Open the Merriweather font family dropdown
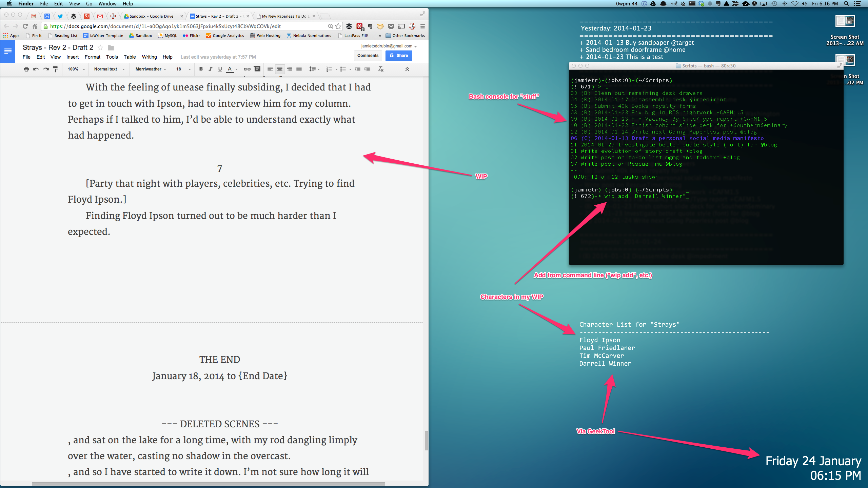 [149, 69]
